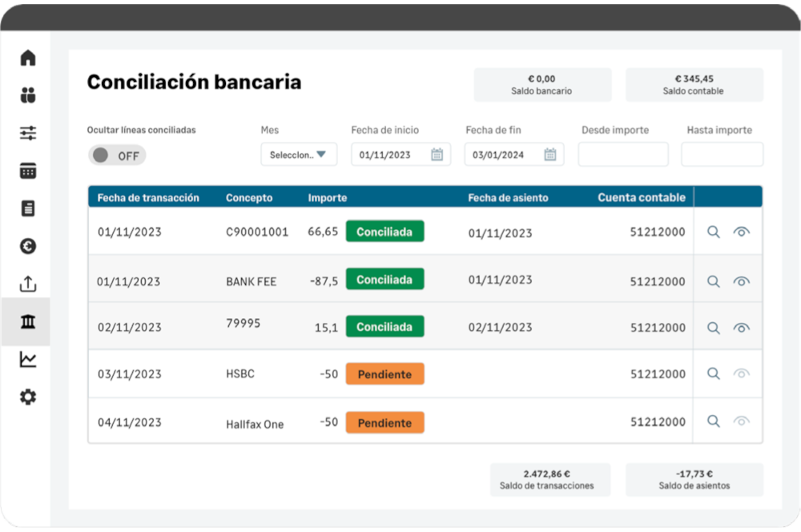Viewport: 801px width, 532px height.
Task: Open the line chart reports icon
Action: 28,359
